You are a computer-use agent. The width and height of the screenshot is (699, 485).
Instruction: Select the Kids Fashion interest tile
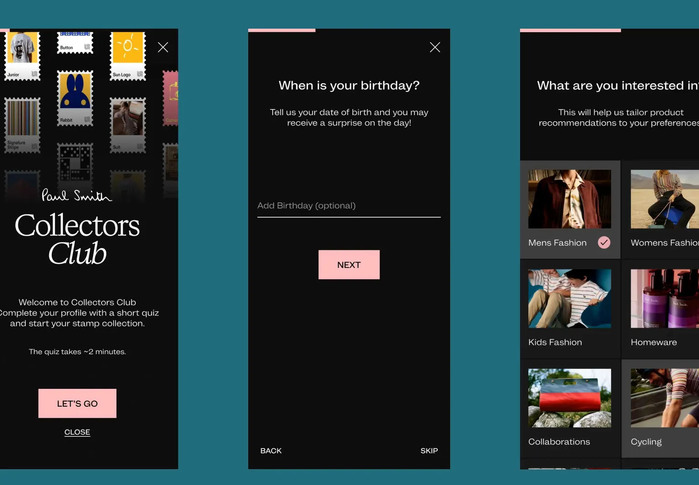pos(569,308)
